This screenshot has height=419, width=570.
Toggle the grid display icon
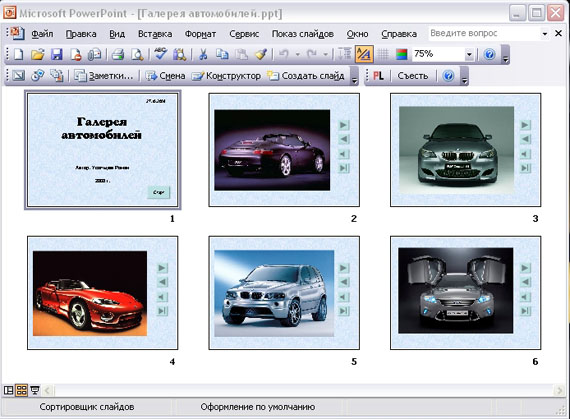pyautogui.click(x=382, y=55)
